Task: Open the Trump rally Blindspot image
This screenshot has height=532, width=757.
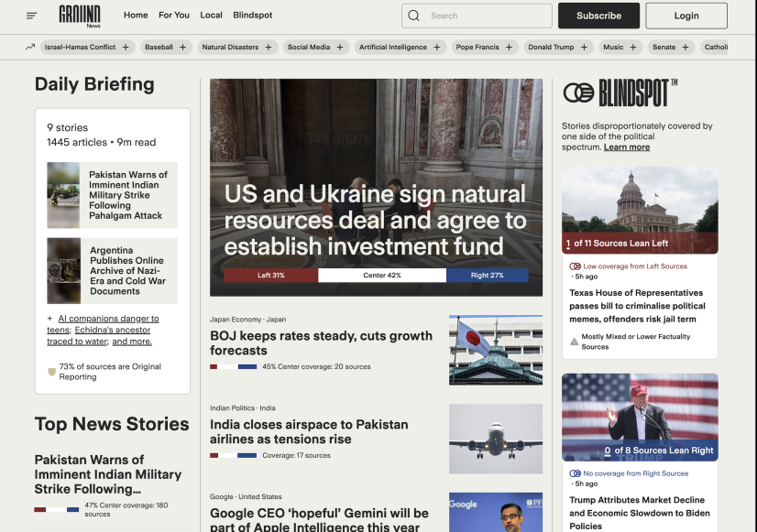Action: tap(640, 418)
